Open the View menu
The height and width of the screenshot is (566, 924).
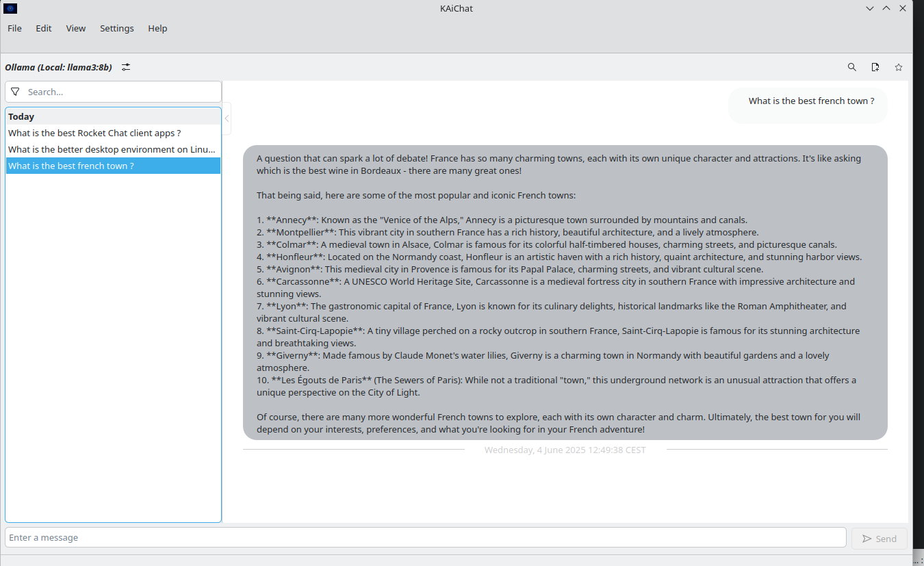76,28
